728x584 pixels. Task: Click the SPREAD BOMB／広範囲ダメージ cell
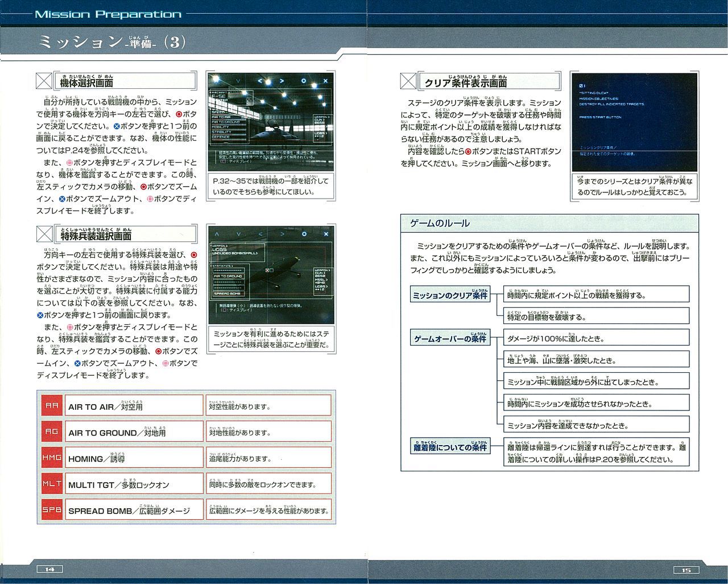tap(134, 509)
